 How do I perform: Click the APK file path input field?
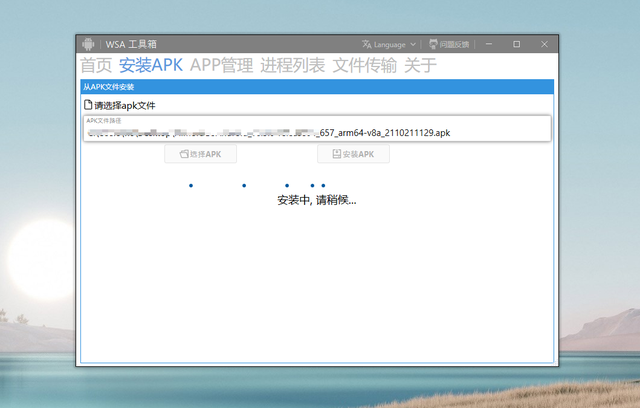pyautogui.click(x=316, y=131)
